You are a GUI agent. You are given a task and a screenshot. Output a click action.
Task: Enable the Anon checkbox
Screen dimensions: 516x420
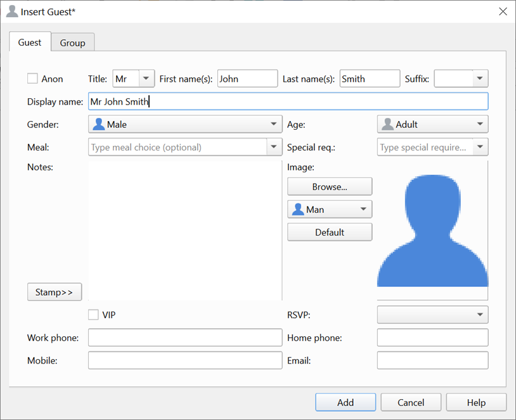[32, 79]
